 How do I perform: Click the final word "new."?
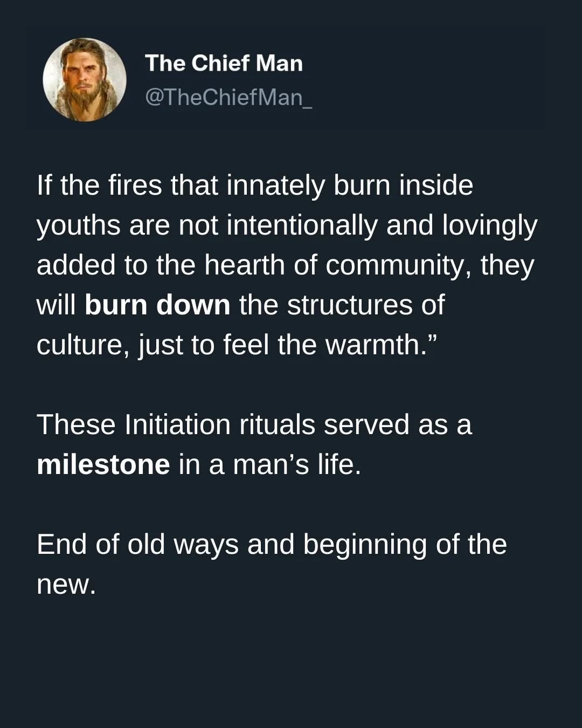66,585
